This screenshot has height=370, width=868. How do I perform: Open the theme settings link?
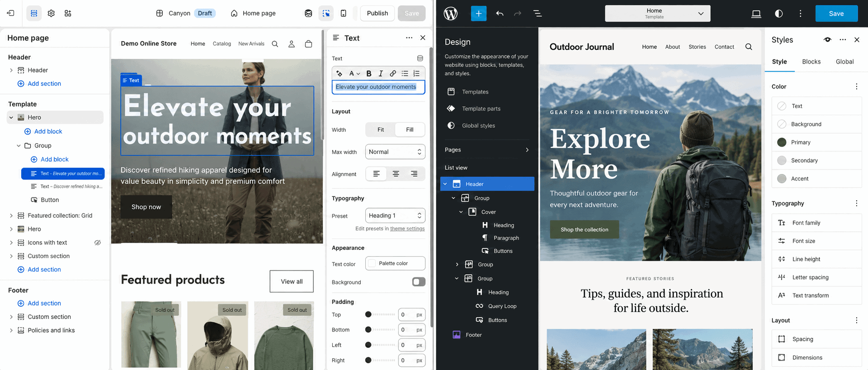point(407,229)
